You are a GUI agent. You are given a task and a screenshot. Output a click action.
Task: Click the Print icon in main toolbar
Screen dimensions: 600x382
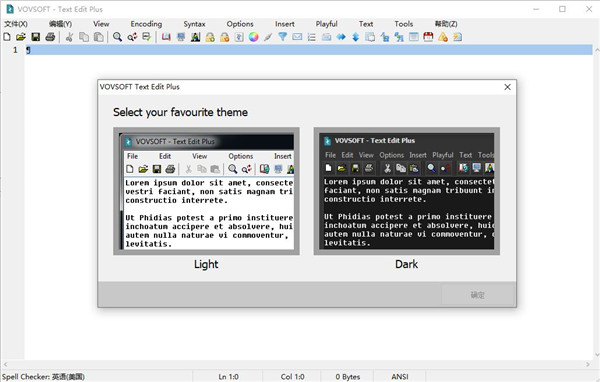[50, 37]
